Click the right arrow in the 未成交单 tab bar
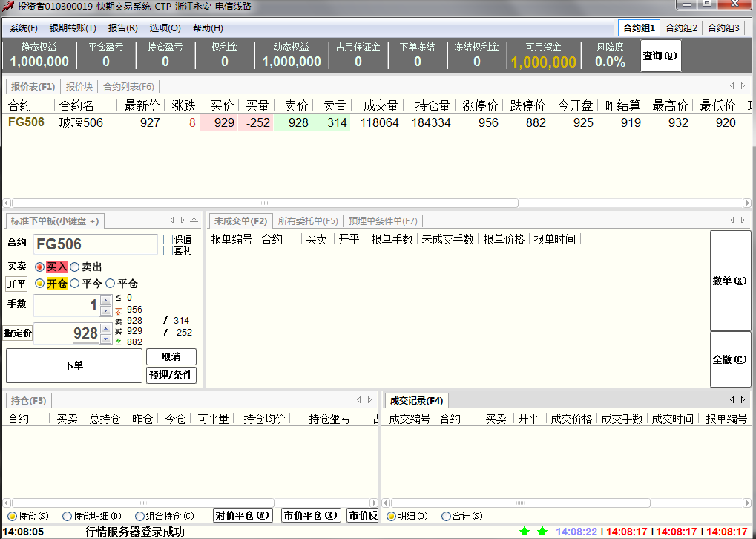Viewport: 756px width, 539px height. click(x=743, y=220)
